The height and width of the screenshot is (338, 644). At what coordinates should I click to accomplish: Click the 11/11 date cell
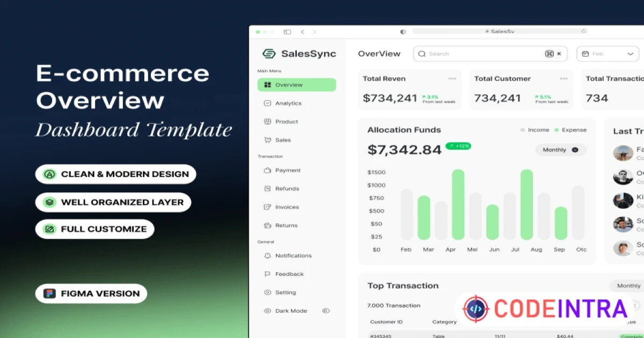tap(499, 336)
